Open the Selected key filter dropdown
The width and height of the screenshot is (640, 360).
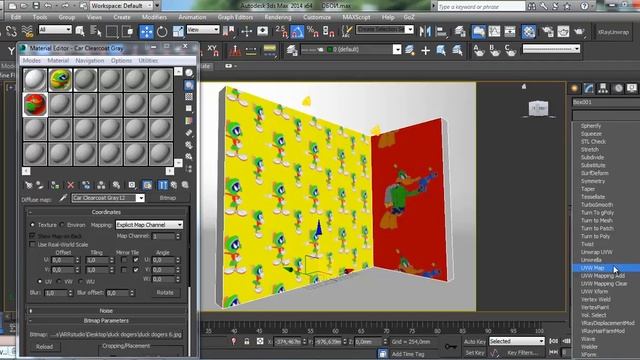tap(516, 341)
